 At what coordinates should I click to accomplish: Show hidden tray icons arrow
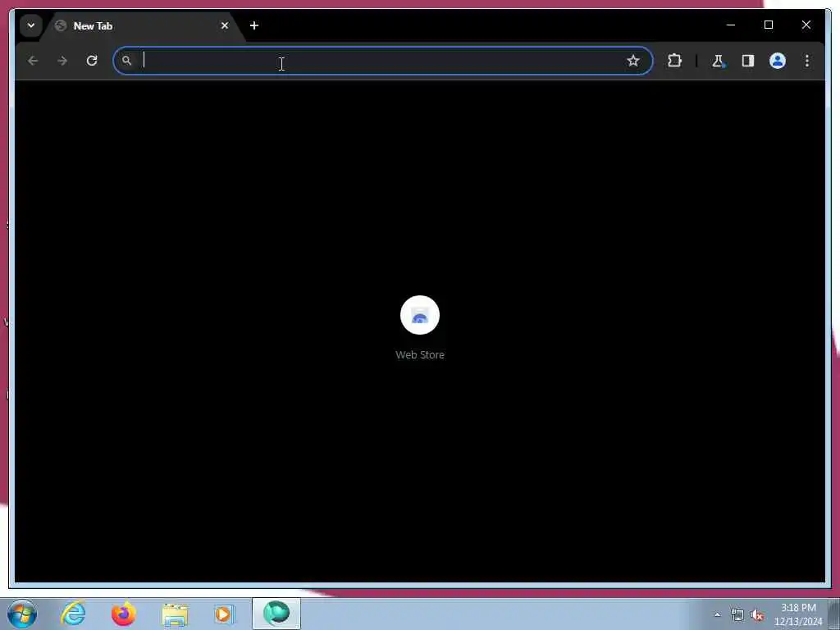click(717, 615)
